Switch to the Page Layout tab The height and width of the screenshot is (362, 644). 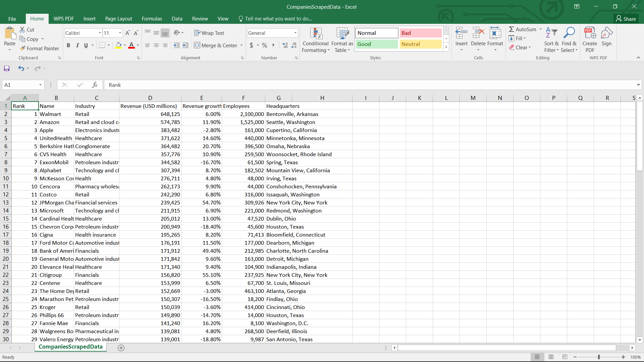118,19
